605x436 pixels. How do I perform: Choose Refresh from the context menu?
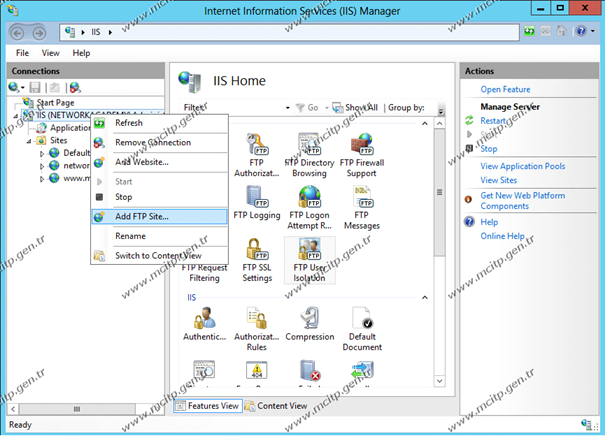coord(159,123)
